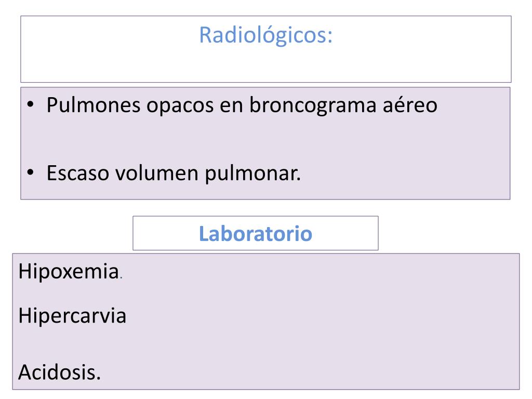The width and height of the screenshot is (532, 399).
Task: Click the word Pulmones
Action: click(94, 105)
